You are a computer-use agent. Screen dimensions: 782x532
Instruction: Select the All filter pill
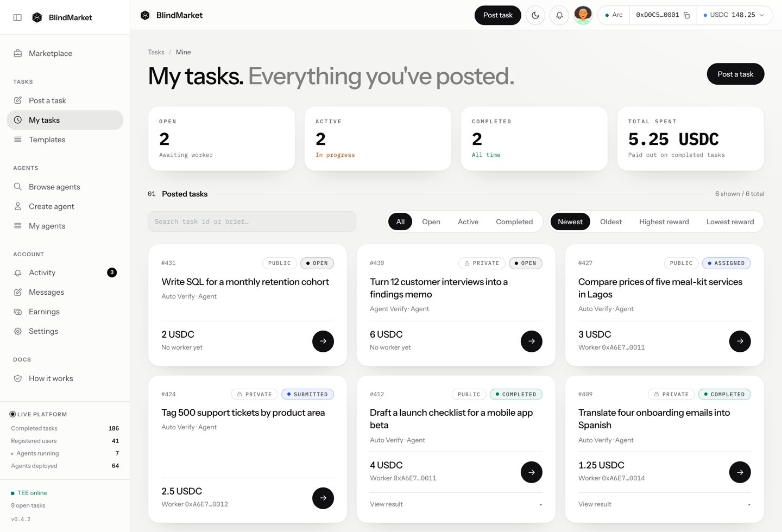pos(400,221)
